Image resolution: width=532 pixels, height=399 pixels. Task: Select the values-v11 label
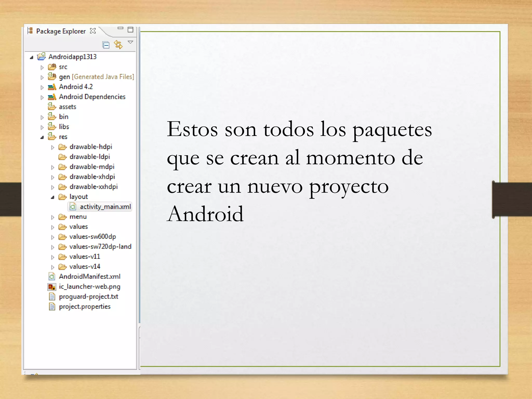[85, 257]
